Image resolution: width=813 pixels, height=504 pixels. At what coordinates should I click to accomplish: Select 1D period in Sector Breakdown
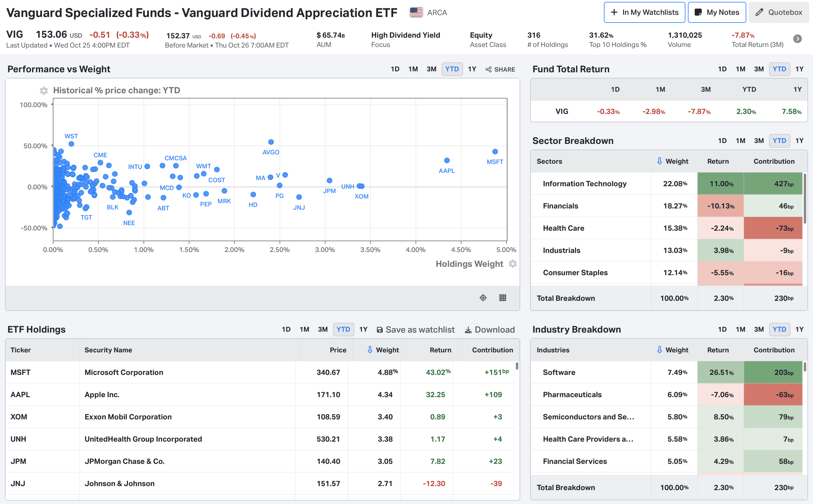722,141
